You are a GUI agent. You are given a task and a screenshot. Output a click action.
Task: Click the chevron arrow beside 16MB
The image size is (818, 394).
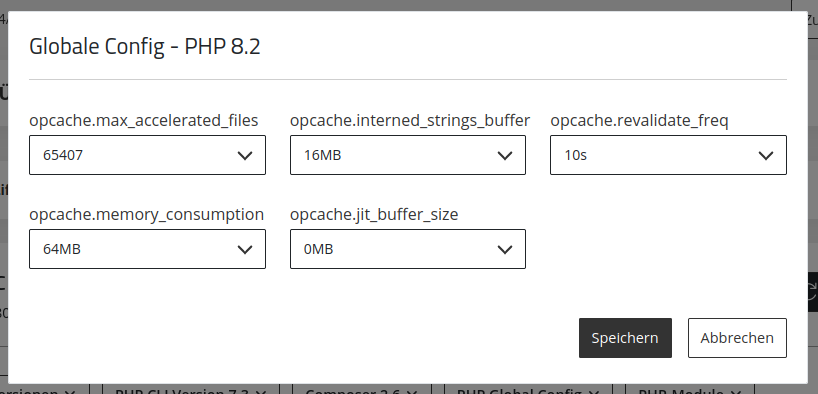point(504,156)
